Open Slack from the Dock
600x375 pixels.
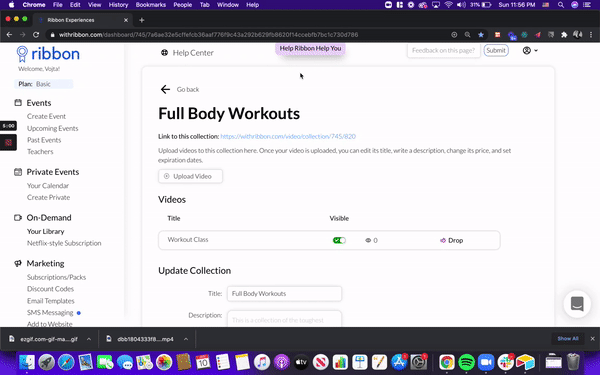click(505, 362)
